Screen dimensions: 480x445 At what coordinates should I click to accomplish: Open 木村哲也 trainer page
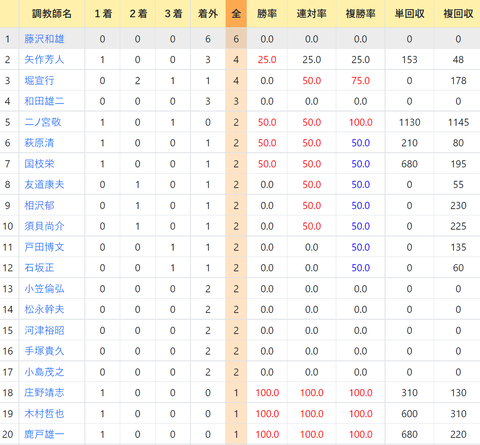[44, 414]
